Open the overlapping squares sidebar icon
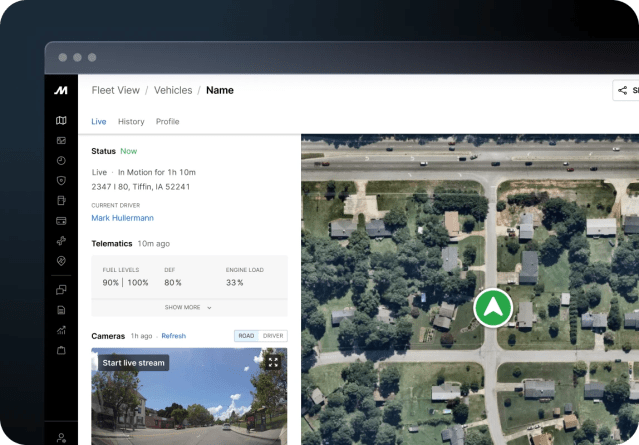Screen dimensions: 639x445 click(61, 290)
